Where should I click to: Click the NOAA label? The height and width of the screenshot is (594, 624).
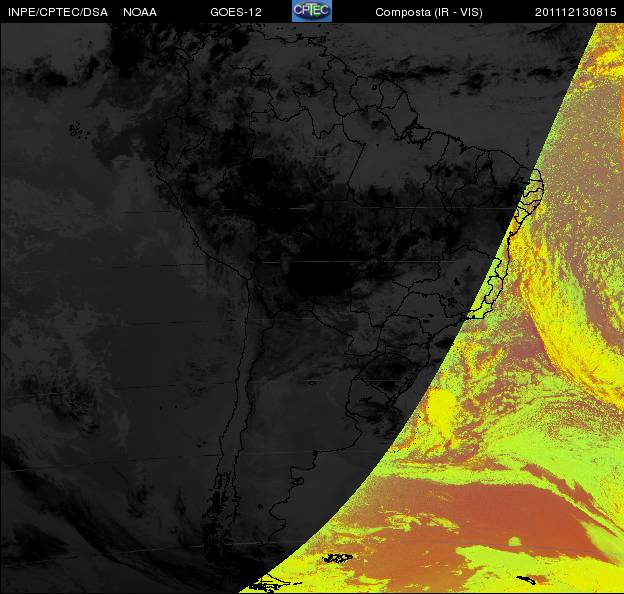[x=140, y=12]
